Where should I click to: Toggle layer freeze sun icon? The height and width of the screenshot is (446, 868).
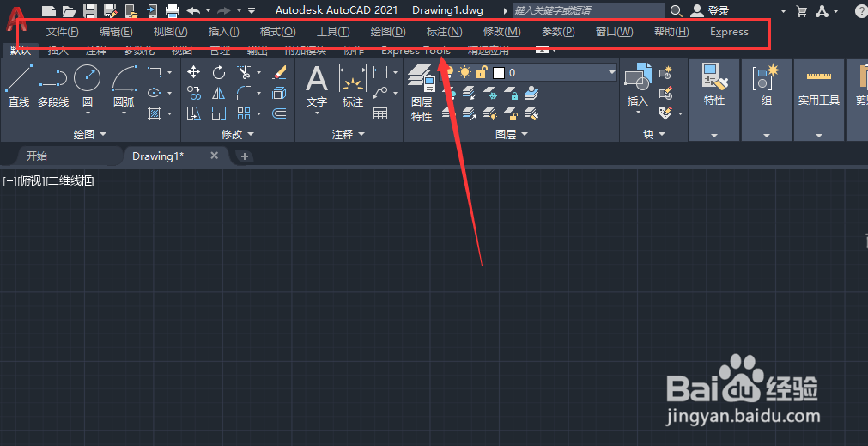[x=464, y=72]
